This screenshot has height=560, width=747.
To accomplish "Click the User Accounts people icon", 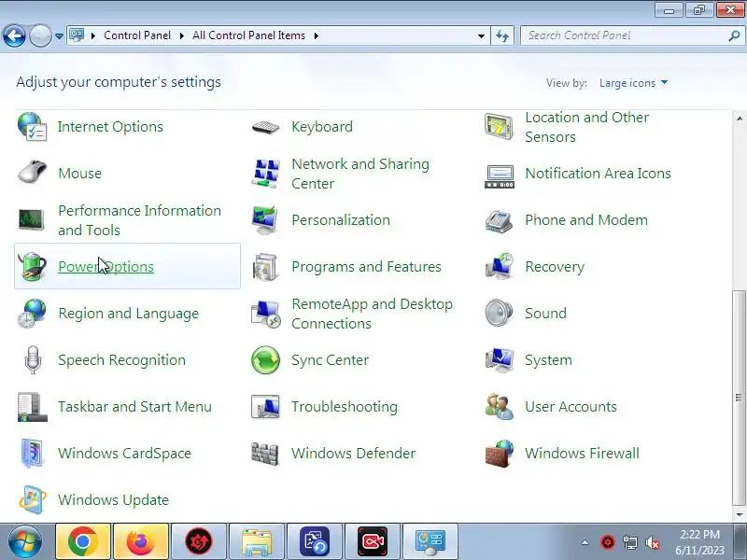I will [x=500, y=406].
